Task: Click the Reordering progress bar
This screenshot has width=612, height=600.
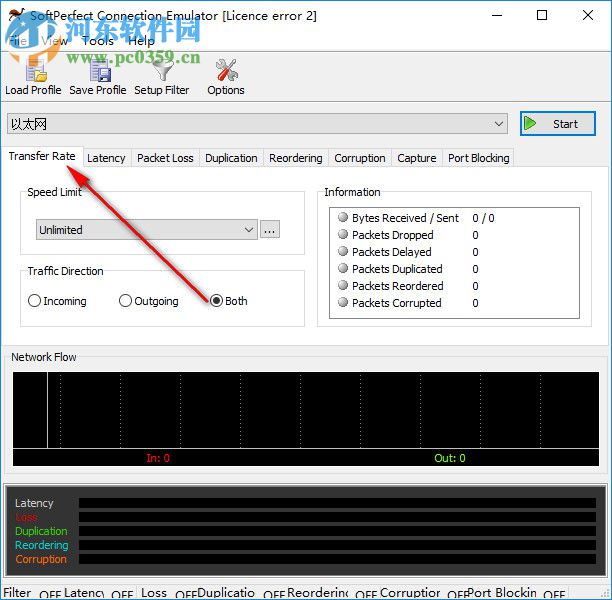Action: coord(337,545)
